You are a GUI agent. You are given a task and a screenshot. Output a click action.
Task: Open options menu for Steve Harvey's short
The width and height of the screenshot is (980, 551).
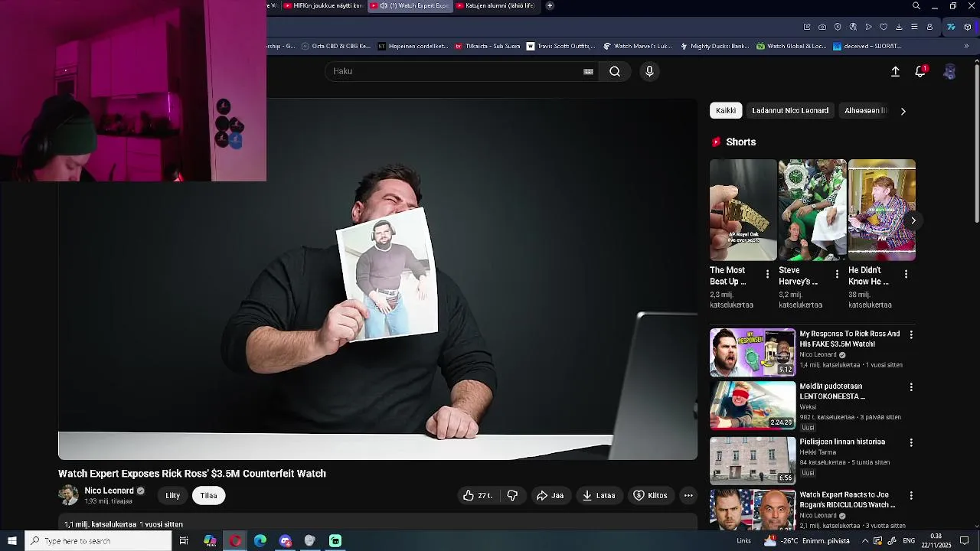837,274
